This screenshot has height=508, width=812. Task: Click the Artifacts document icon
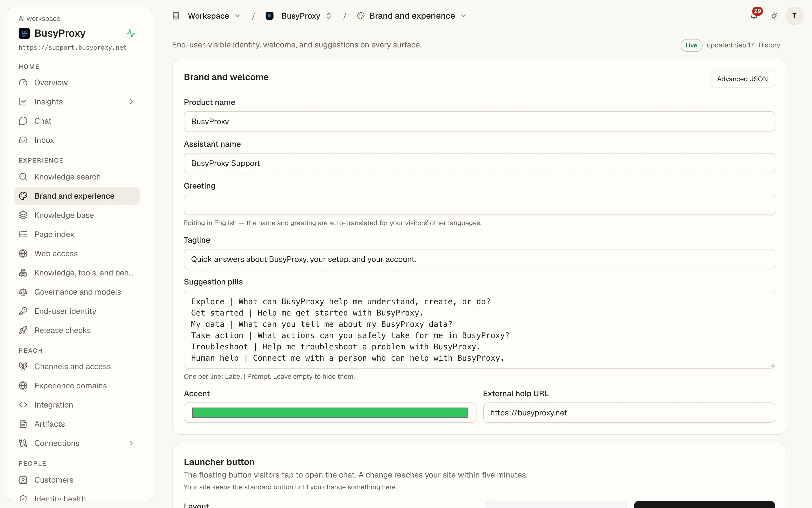23,424
